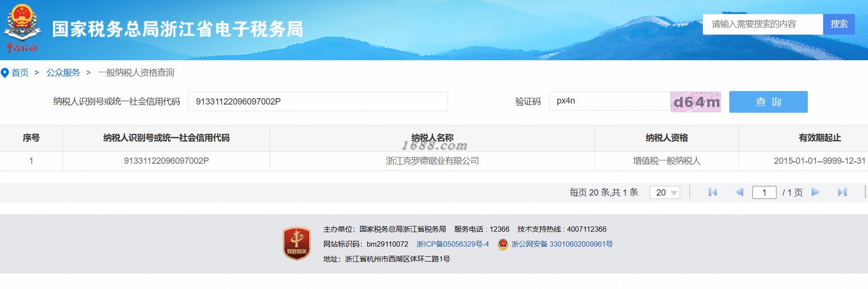Image resolution: width=868 pixels, height=289 pixels.
Task: Go to first page arrow icon
Action: tap(713, 192)
